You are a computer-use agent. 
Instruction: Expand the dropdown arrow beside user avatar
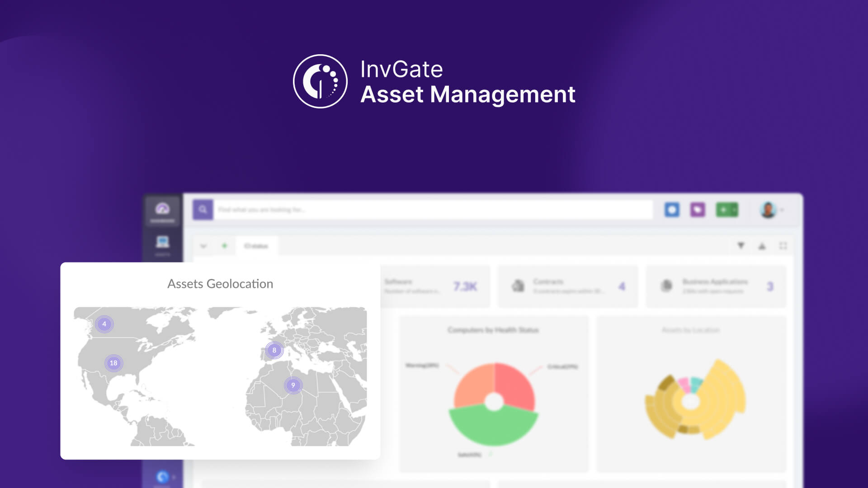[x=782, y=210]
